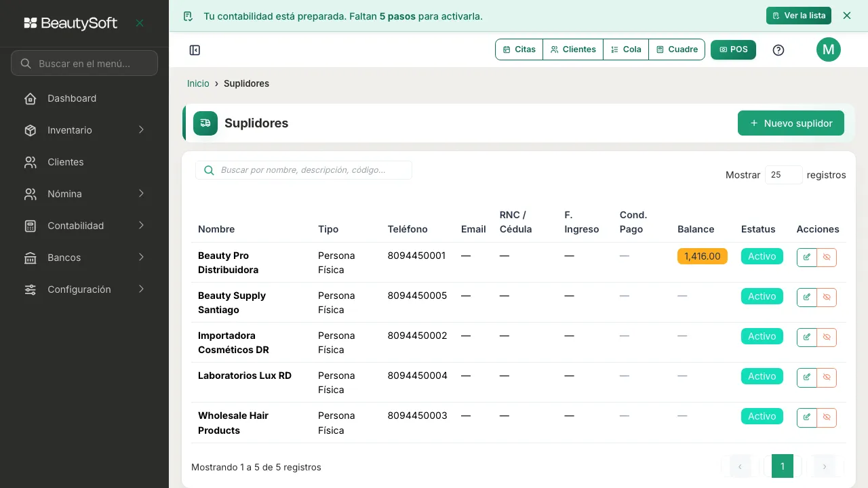Screen dimensions: 868x488
Task: Click the Suplidores truck icon in header
Action: [205, 123]
